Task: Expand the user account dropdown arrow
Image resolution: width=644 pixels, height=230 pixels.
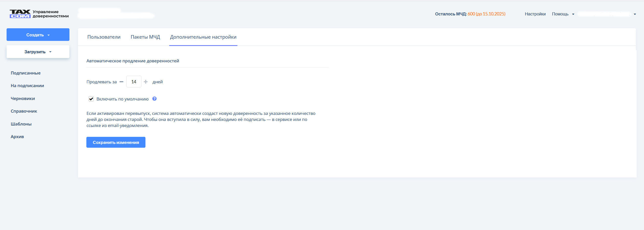Action: click(x=635, y=14)
